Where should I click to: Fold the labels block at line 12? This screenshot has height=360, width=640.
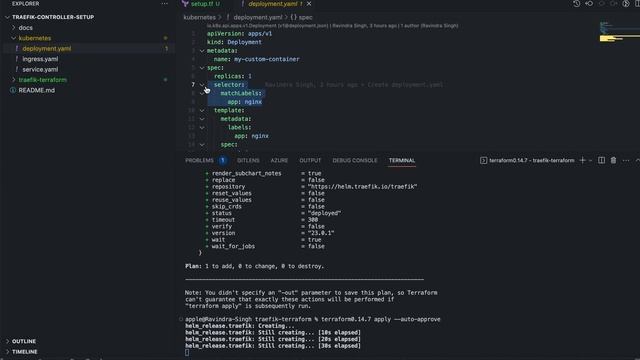202,127
